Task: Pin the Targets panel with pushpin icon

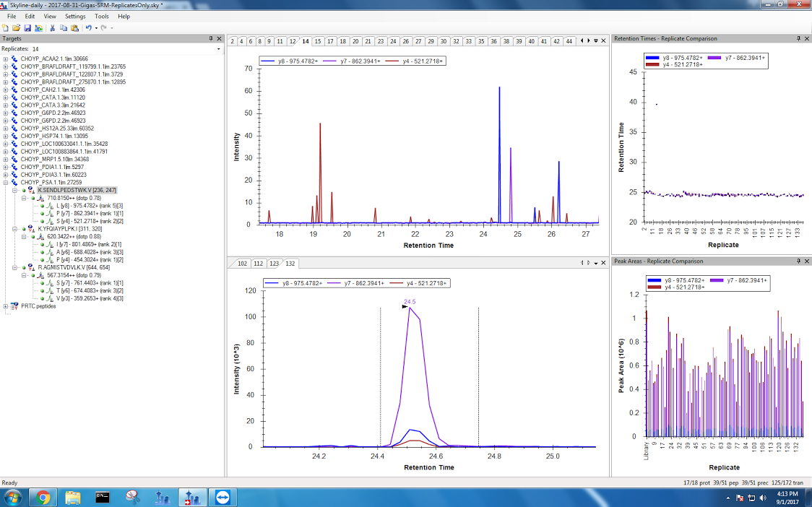Action: point(211,38)
